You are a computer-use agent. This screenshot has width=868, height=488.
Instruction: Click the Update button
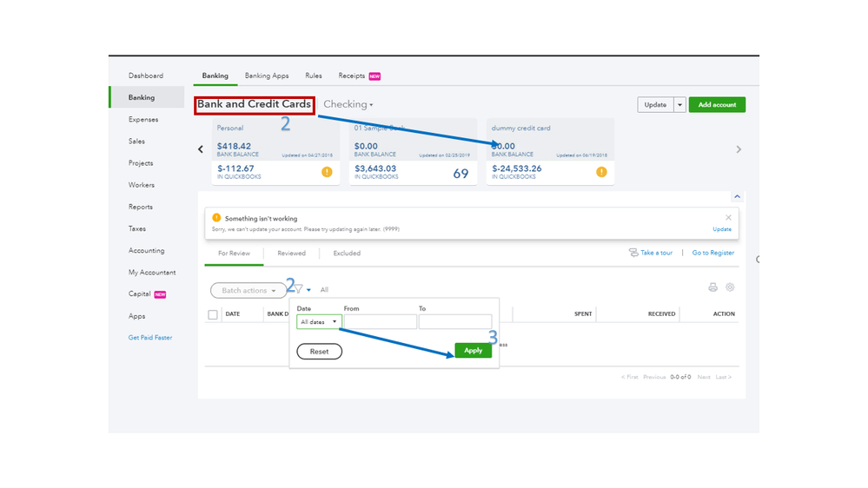coord(655,104)
